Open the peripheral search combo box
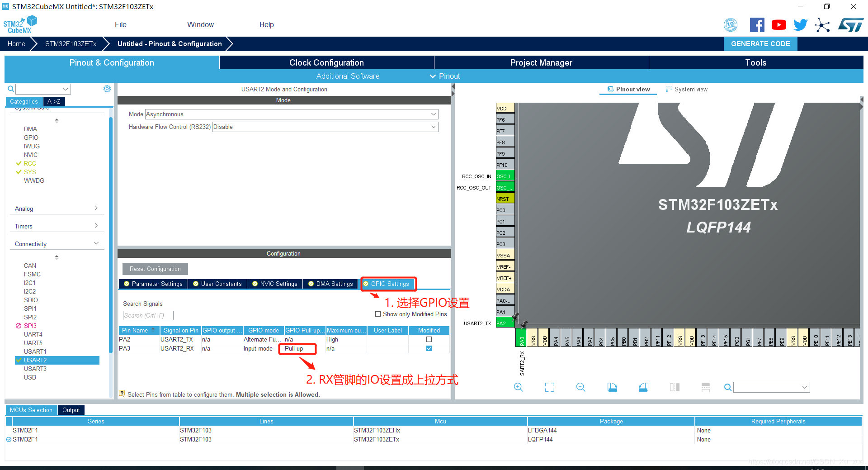868x470 pixels. tap(43, 89)
